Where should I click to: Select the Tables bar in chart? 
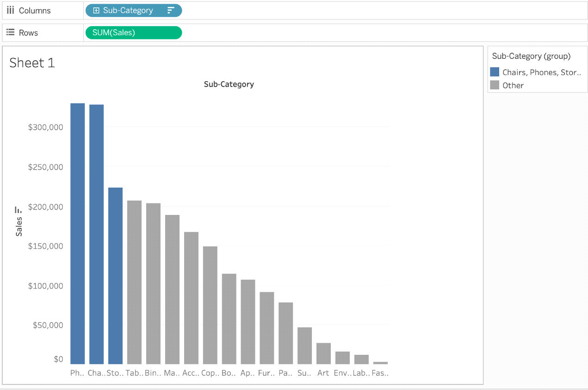click(135, 282)
